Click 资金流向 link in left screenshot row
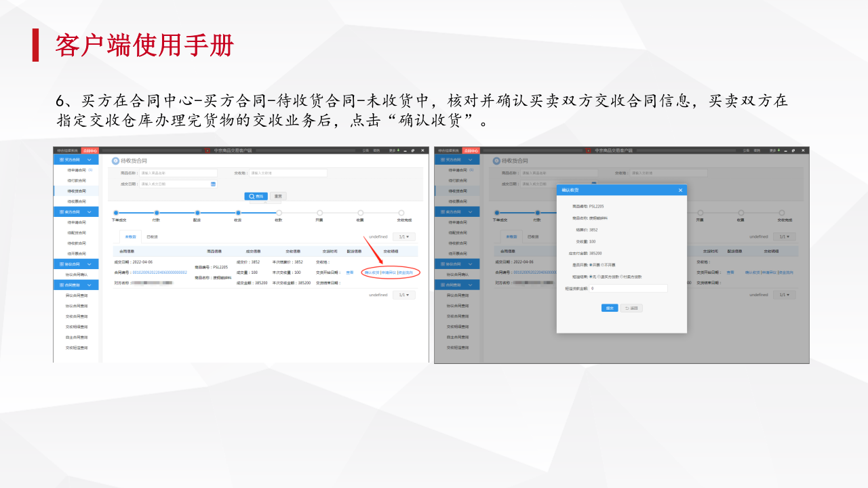 coord(405,272)
